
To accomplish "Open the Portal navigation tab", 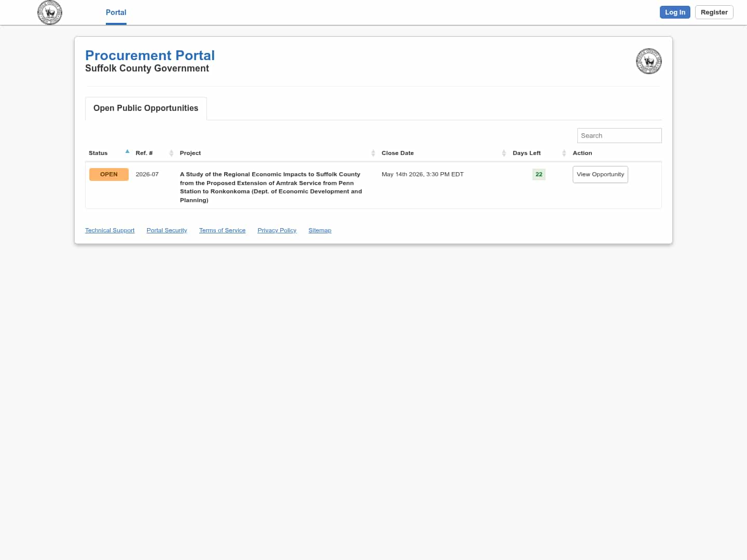I will [x=116, y=12].
